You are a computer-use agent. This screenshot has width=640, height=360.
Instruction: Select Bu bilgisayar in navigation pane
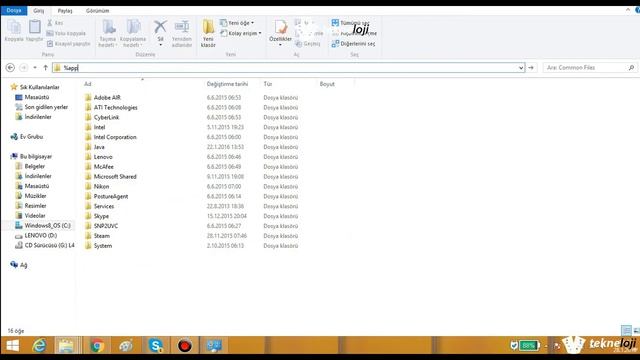pos(31,156)
